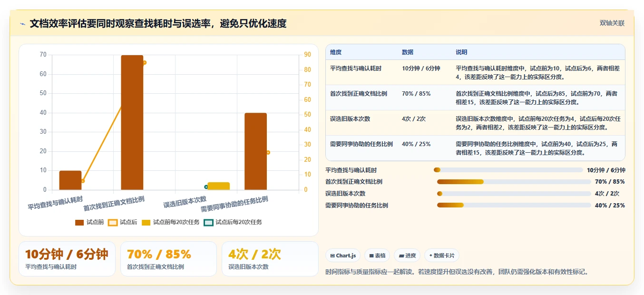Click the 10分钟 / 6分钟 table data cell
644x295 pixels.
(x=424, y=72)
